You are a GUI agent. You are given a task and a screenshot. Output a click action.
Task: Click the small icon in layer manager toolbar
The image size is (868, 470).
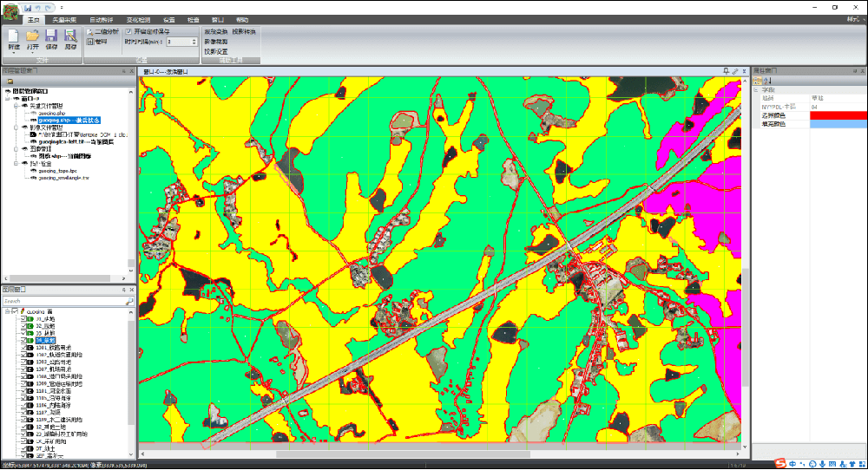click(x=10, y=81)
